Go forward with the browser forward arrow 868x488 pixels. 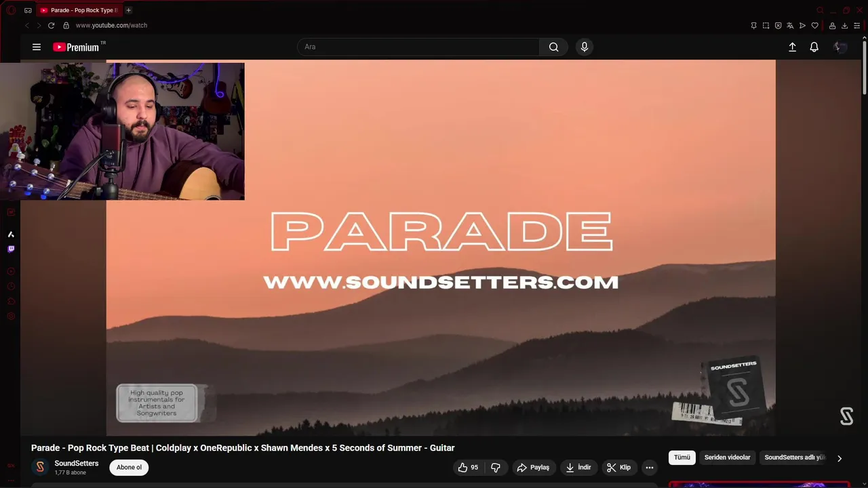39,26
